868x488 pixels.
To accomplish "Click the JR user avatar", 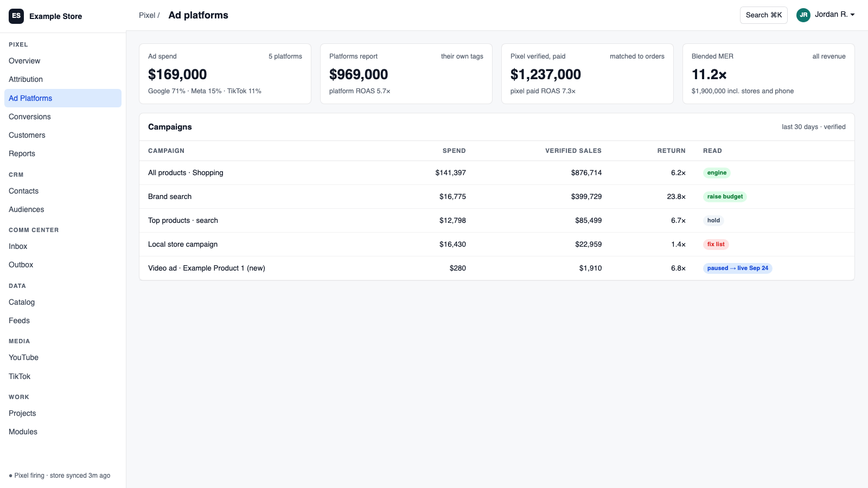I will [803, 15].
